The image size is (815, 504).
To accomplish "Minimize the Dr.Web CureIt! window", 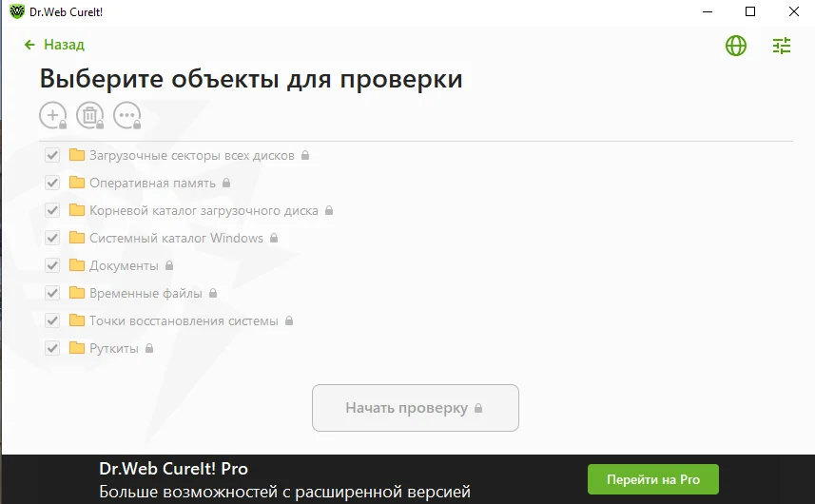I will (708, 11).
